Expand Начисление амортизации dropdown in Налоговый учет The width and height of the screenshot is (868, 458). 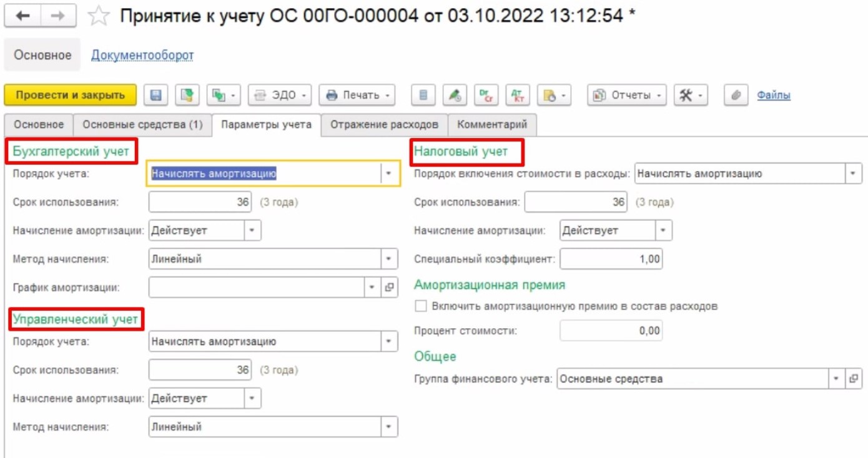click(x=663, y=231)
